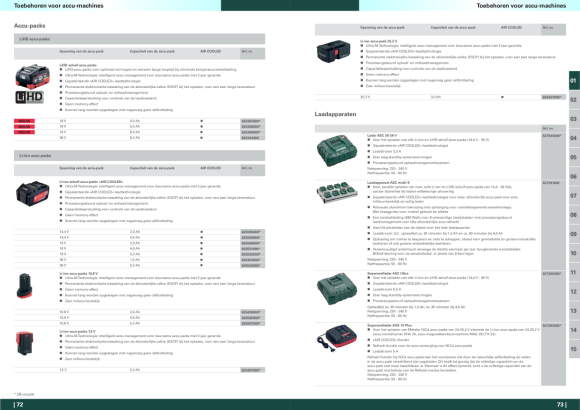Select chapter tab 10
This screenshot has height=410, width=580.
pos(574,253)
